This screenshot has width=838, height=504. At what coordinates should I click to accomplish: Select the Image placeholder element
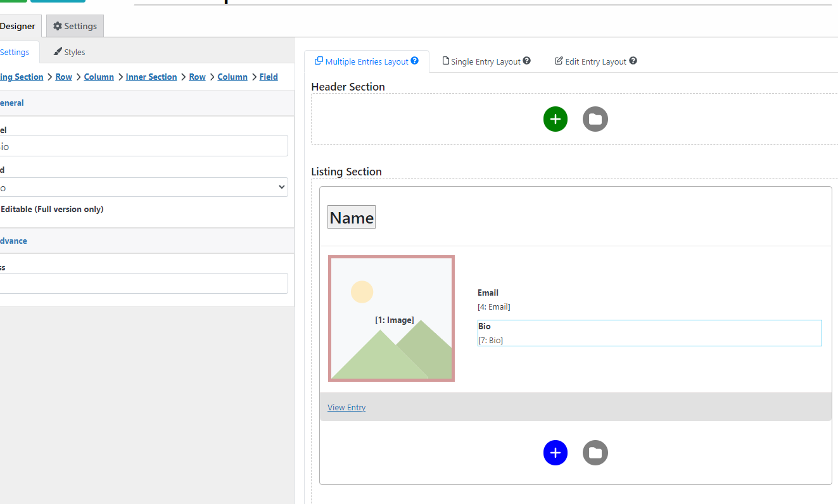[x=391, y=318]
